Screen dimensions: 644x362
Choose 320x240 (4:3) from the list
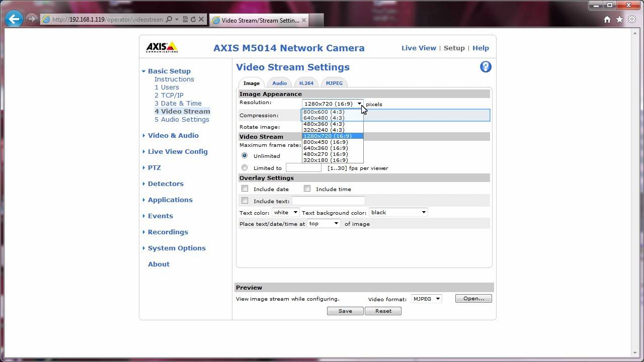[x=333, y=130]
